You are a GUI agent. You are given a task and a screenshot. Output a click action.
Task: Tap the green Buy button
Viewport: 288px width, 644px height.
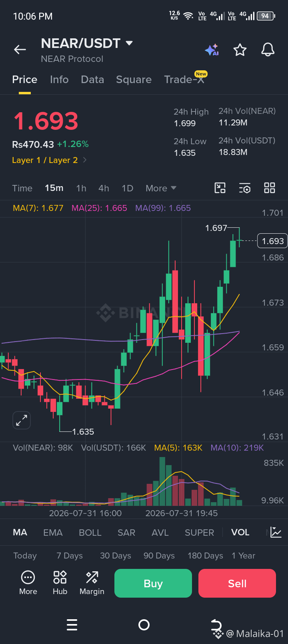coord(153,583)
